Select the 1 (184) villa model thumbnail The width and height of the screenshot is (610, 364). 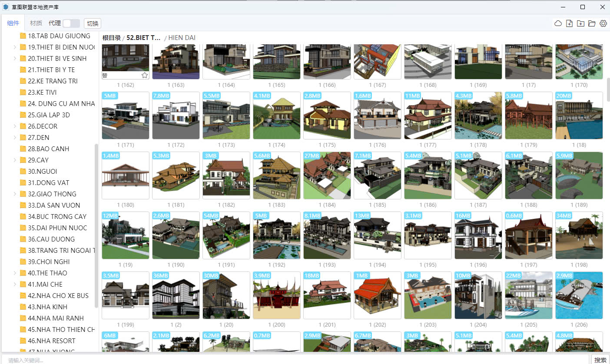tap(327, 175)
